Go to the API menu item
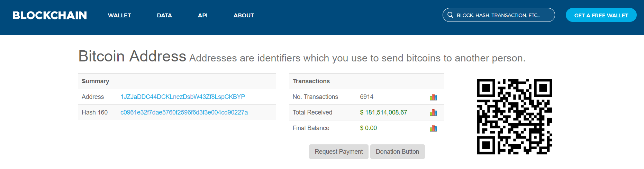 tap(203, 15)
